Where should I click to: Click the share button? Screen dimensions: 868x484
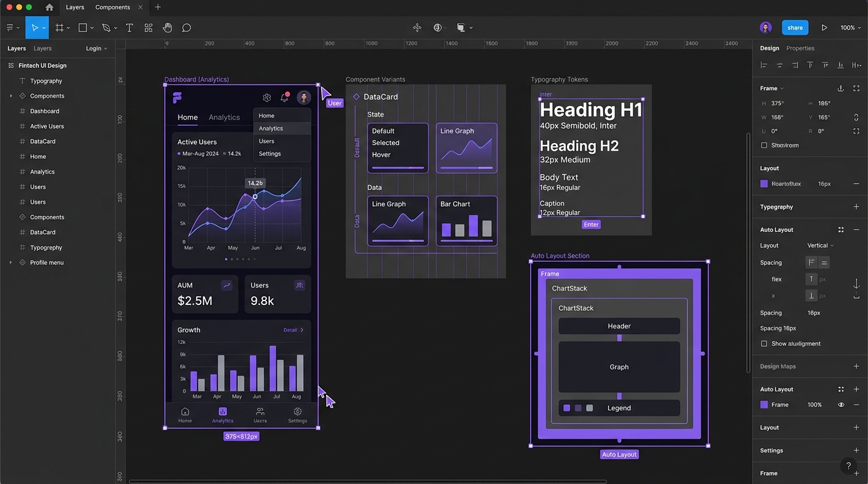pos(795,28)
